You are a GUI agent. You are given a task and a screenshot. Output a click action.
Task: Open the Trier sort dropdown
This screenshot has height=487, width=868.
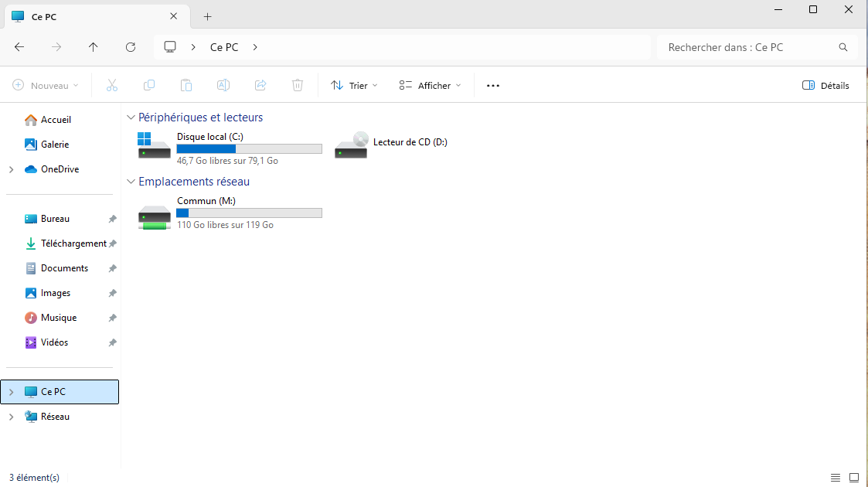(354, 85)
